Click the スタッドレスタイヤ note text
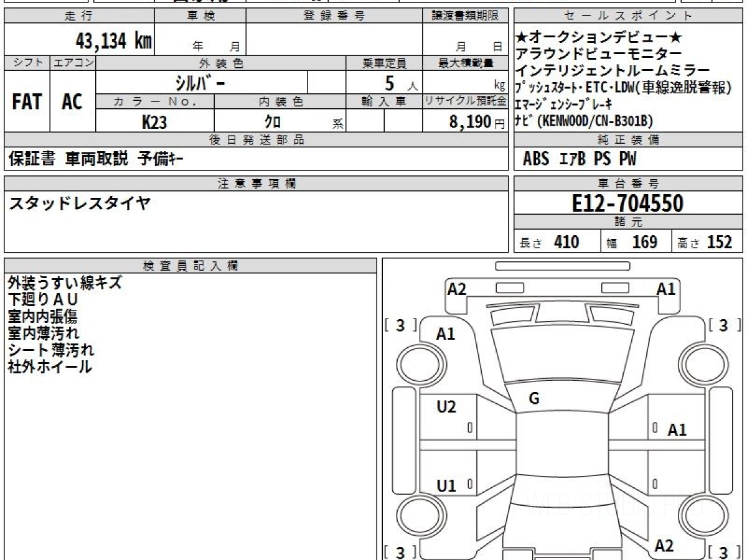Image resolution: width=747 pixels, height=560 pixels. (79, 203)
